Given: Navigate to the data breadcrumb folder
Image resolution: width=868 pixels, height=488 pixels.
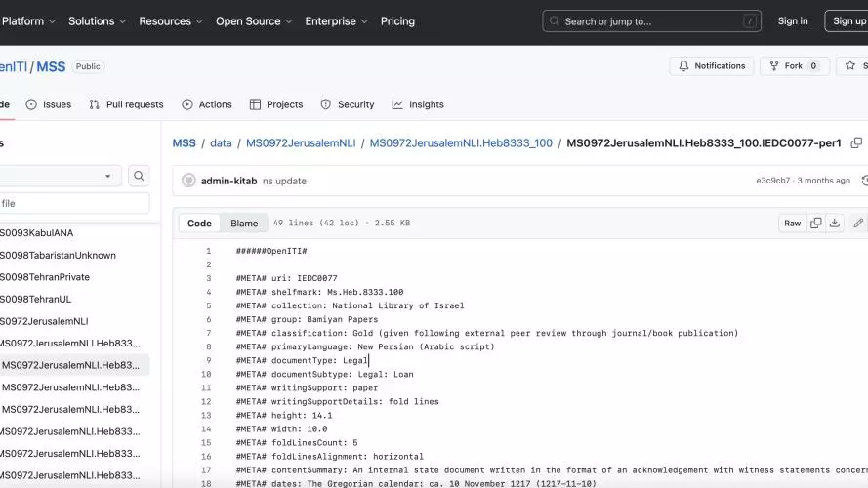Looking at the screenshot, I should 221,143.
